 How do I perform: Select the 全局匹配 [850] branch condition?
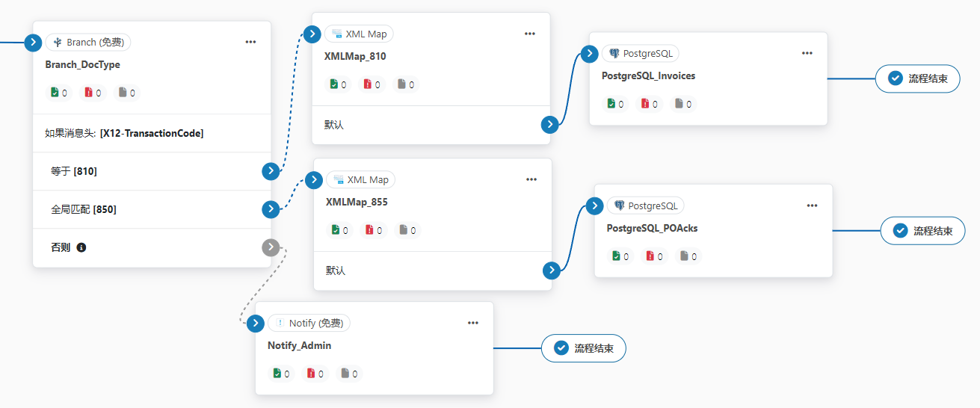pyautogui.click(x=84, y=209)
